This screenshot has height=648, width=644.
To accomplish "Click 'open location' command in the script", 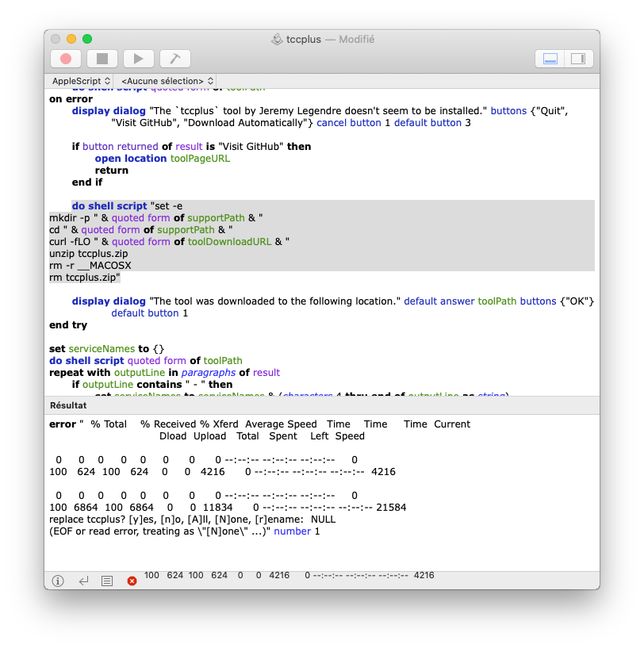I will click(131, 159).
